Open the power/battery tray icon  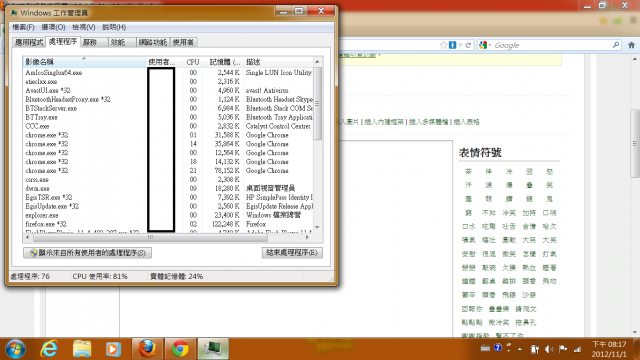(535, 349)
